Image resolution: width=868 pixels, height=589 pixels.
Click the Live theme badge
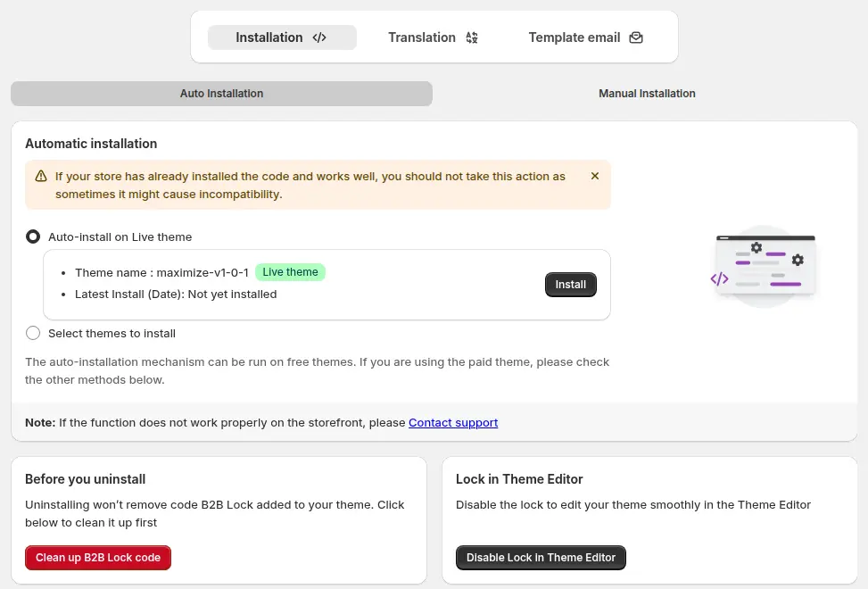point(290,272)
